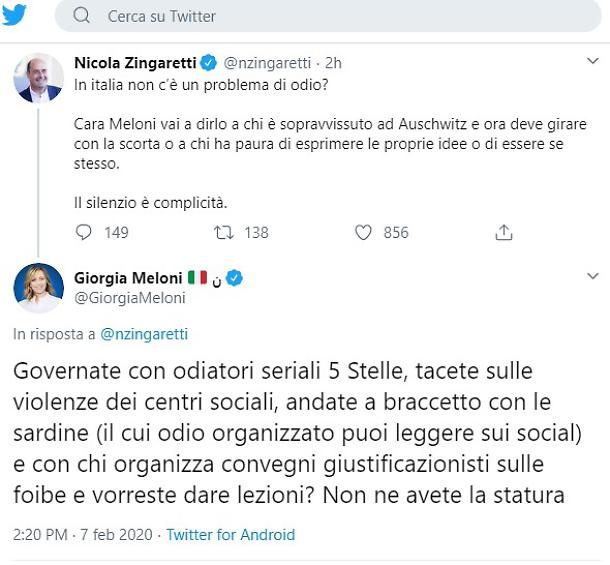This screenshot has height=565, width=610.
Task: Click the 2:20 PM 7 feb 2020 timestamp
Action: (x=83, y=534)
